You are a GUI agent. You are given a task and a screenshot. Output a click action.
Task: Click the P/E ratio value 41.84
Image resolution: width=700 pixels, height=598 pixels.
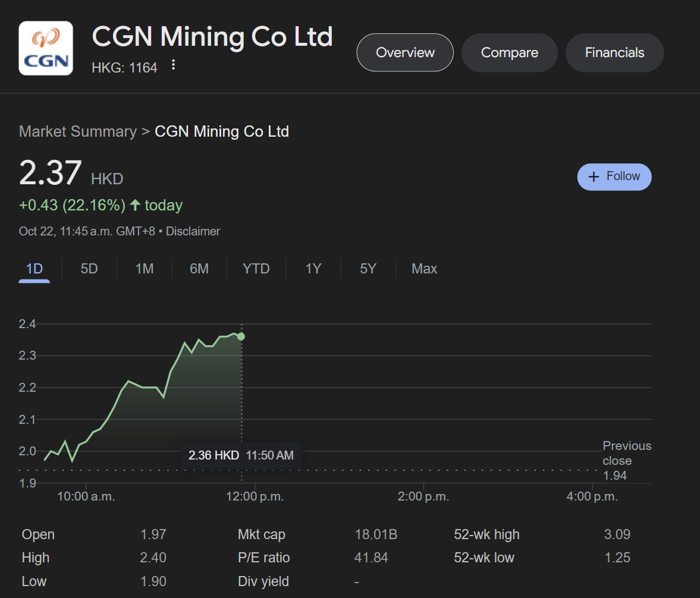pos(371,558)
